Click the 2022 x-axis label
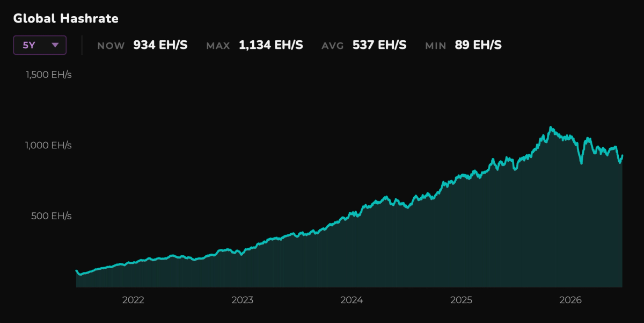Viewport: 644px width, 323px height. pos(133,300)
